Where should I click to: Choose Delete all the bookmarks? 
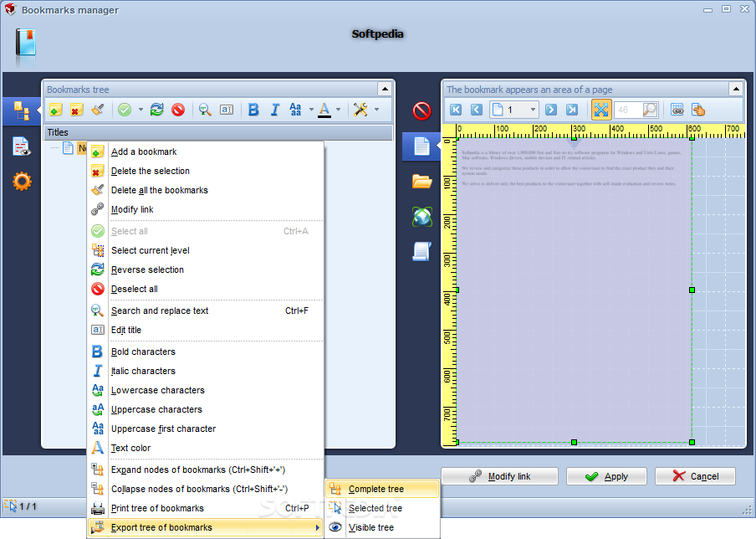coord(206,190)
